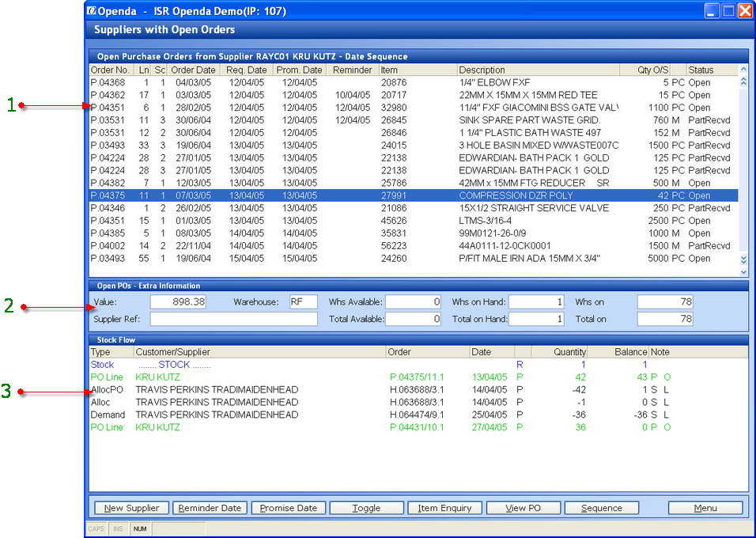Select the GIACOMINI BSS GATE VALVE row

pos(414,108)
